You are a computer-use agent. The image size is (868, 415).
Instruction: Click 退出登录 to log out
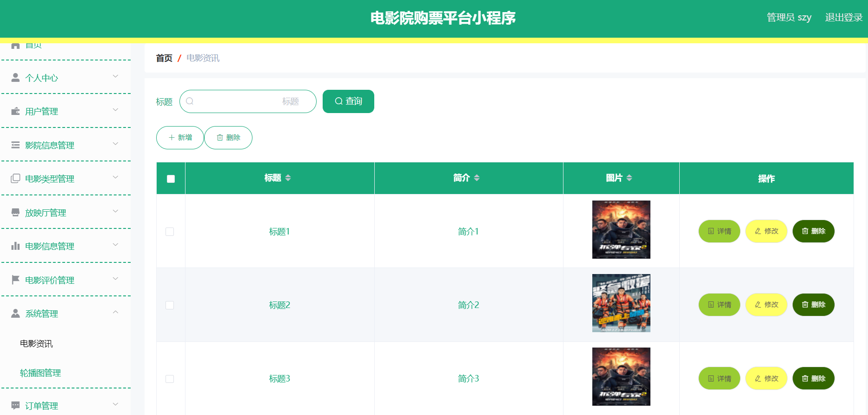click(x=844, y=18)
